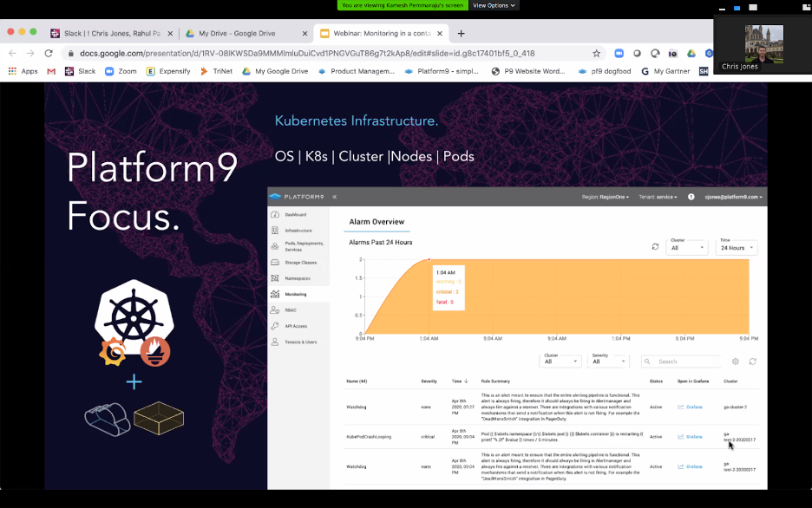The image size is (812, 508).
Task: Reload the current page
Action: coord(49,53)
